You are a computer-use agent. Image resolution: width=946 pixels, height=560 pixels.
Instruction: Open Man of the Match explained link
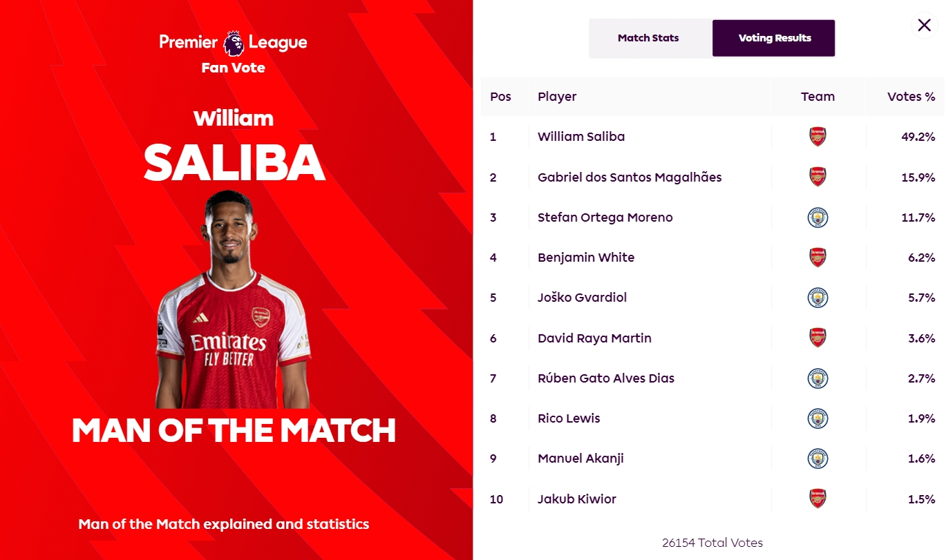click(x=224, y=524)
